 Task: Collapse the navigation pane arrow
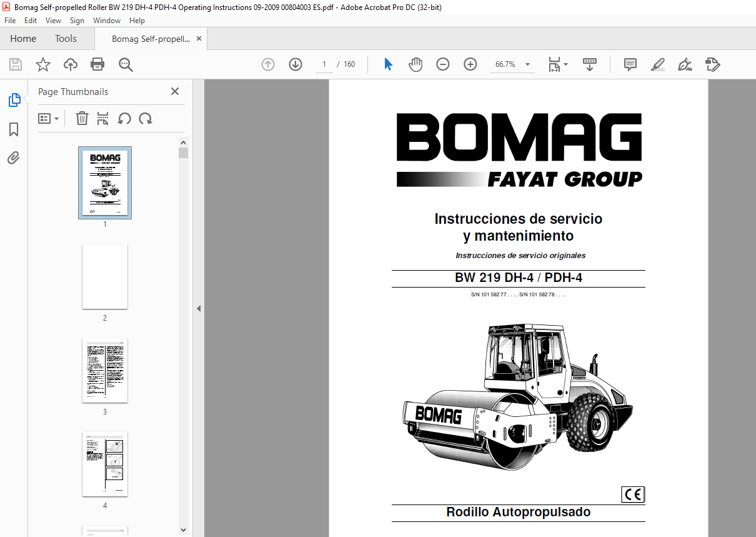(x=199, y=308)
